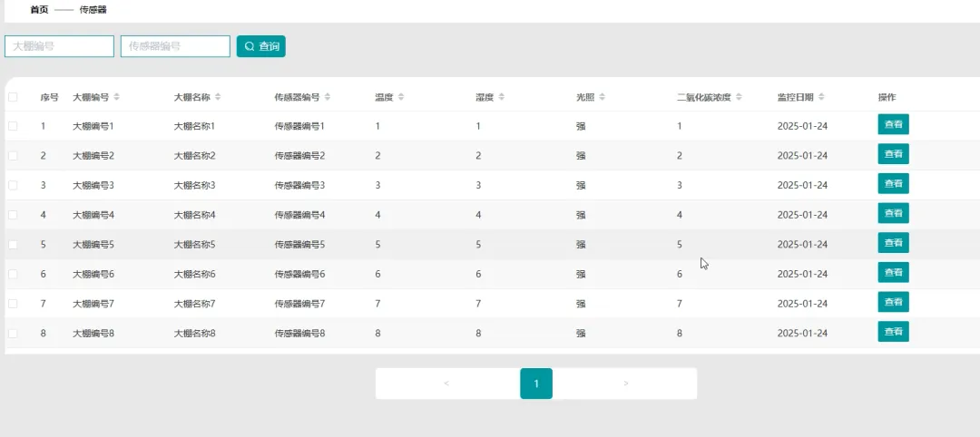Sort by 湿度 column arrows

(501, 97)
